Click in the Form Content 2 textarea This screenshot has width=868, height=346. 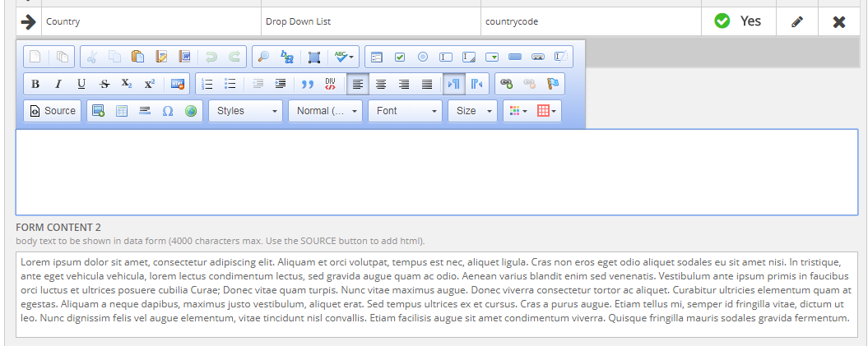click(437, 294)
